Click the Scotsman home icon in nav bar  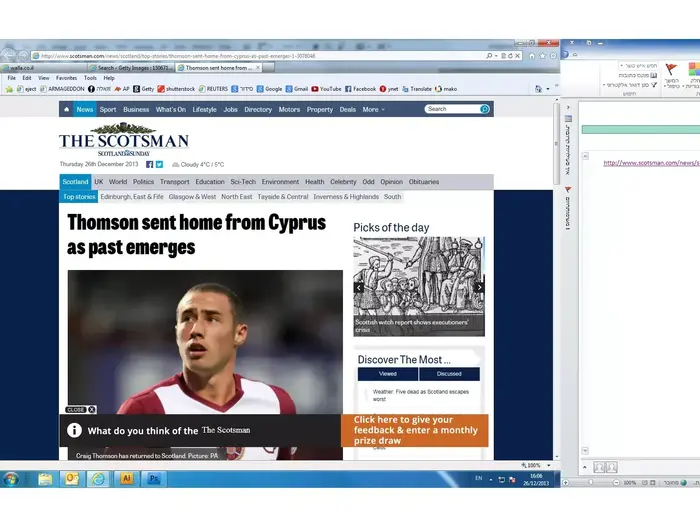67,109
